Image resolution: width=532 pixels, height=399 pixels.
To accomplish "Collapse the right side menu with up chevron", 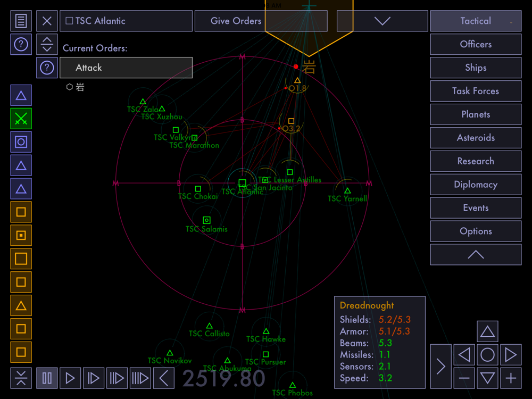I will click(x=476, y=255).
